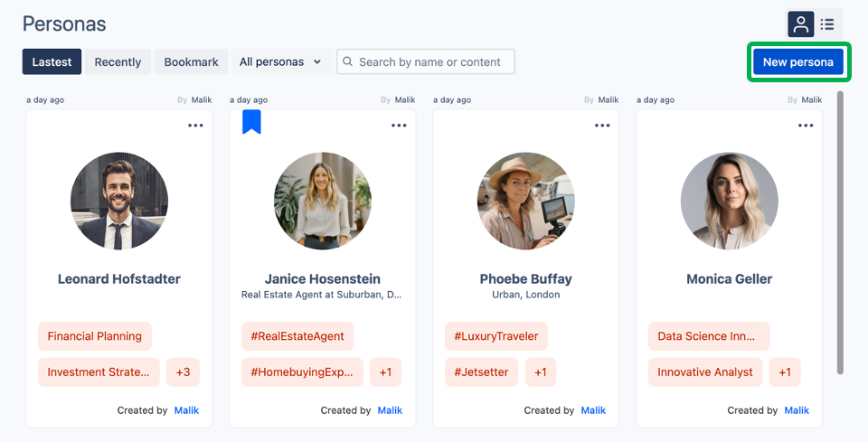The image size is (868, 442).
Task: Switch to list view icon
Action: point(827,24)
